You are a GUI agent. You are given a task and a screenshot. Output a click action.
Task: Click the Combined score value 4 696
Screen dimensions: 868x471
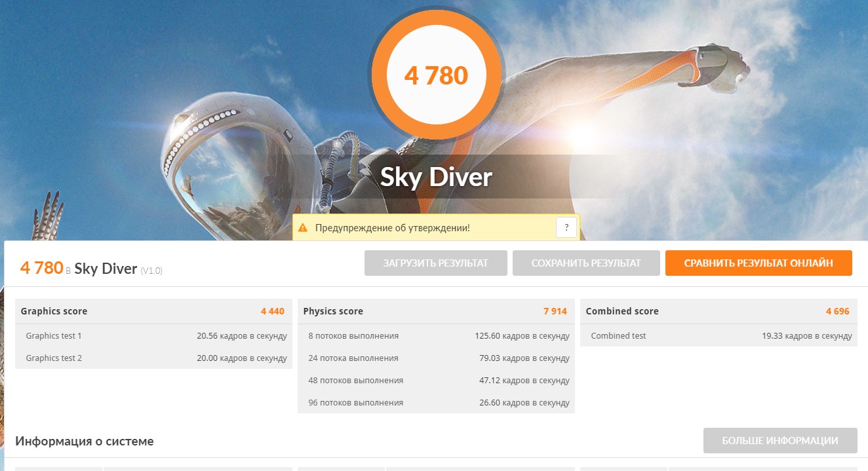point(838,311)
